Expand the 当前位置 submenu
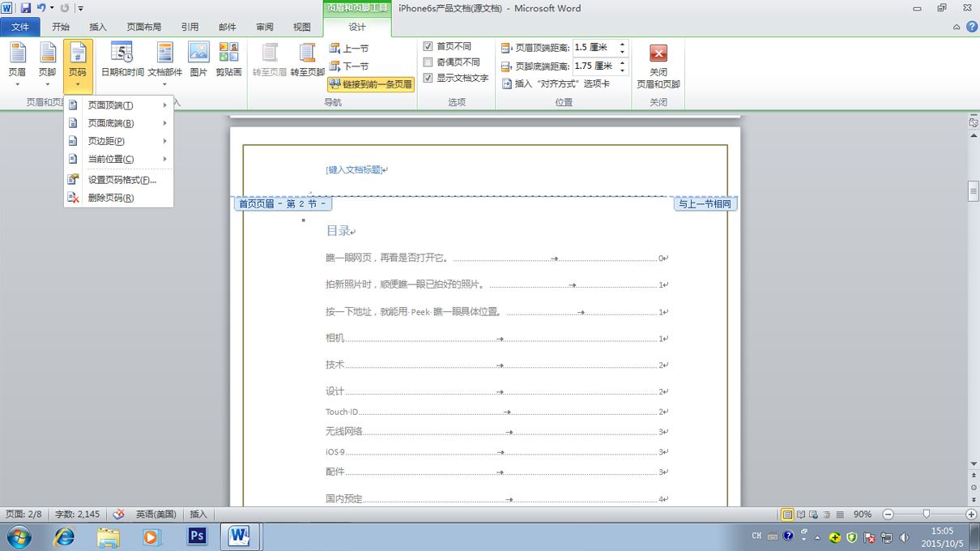Viewport: 980px width, 551px height. click(x=119, y=159)
